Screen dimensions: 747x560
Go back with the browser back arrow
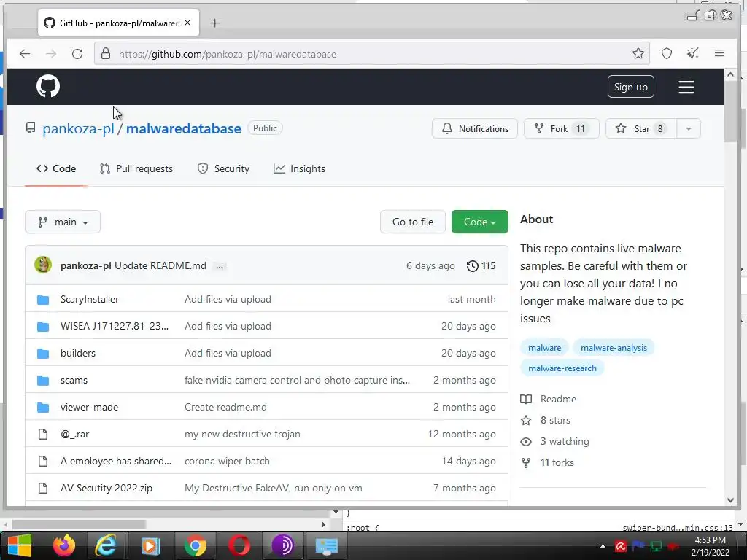pos(25,54)
